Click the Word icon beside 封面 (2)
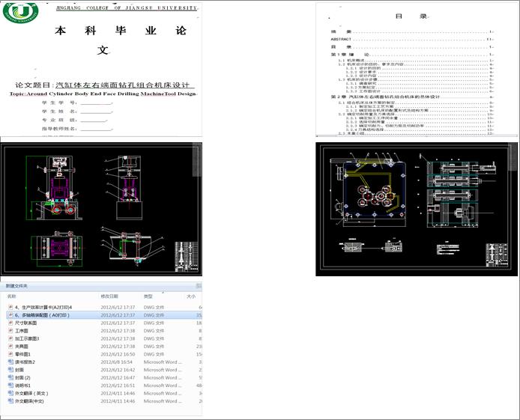Viewport: 520px width, 420px height. coord(10,377)
